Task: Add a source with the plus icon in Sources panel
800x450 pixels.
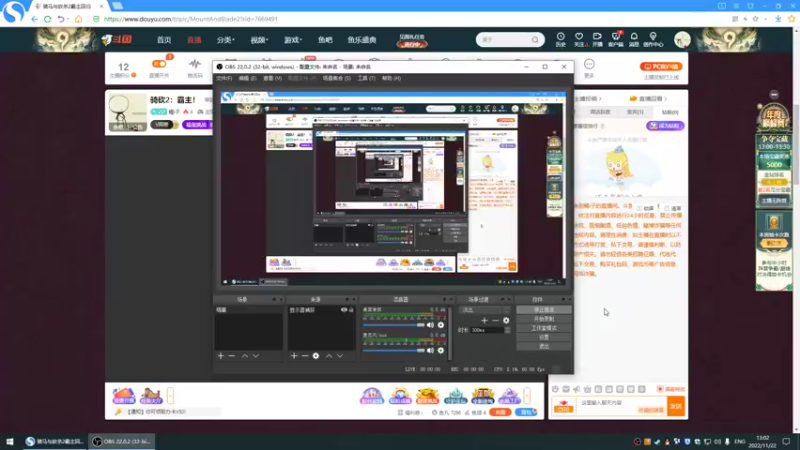Action: pos(294,356)
